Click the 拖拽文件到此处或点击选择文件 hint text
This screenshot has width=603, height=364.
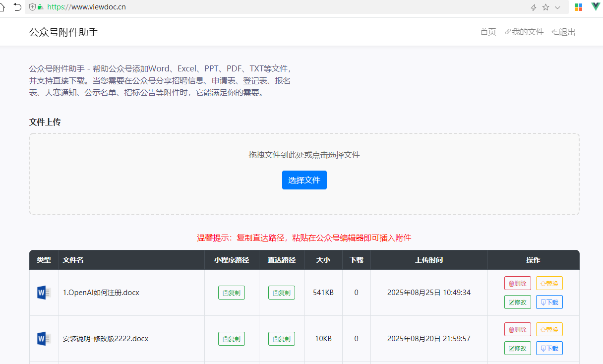point(304,155)
